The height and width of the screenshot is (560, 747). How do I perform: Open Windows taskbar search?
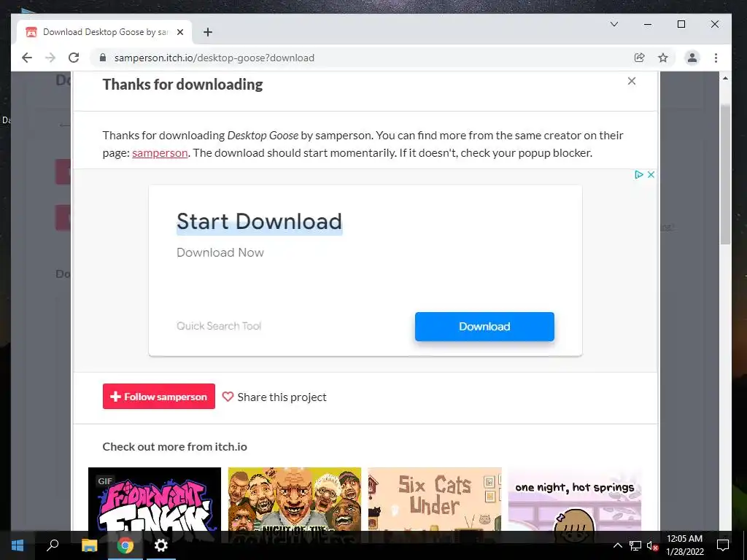(x=53, y=545)
